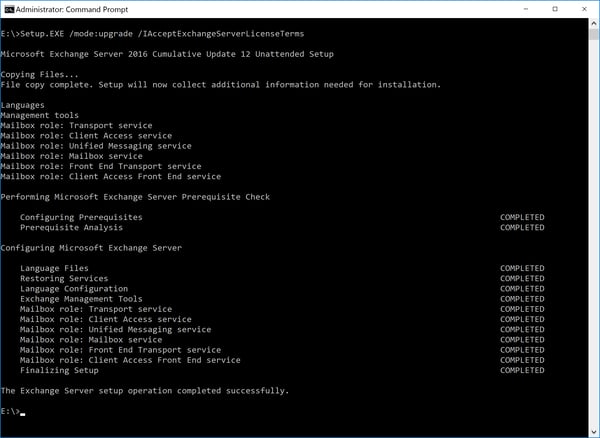This screenshot has height=438, width=600.
Task: Click the 'Finalizing Setup' line
Action: pos(59,370)
